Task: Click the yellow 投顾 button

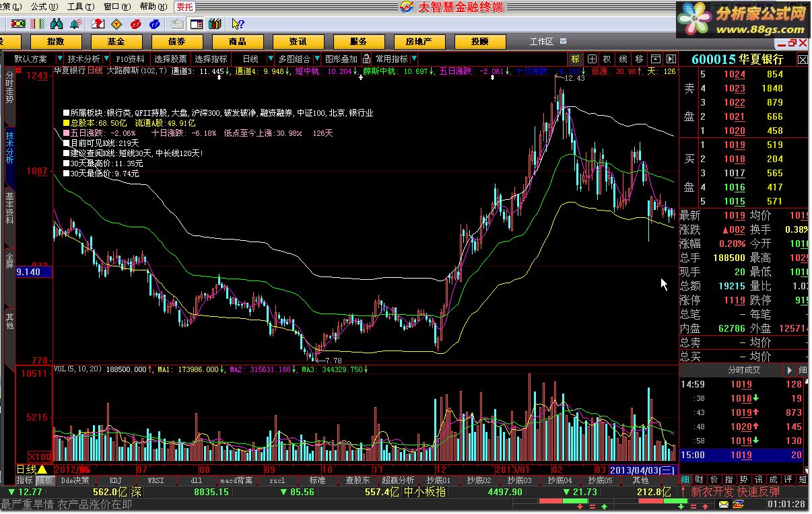Action: click(x=480, y=42)
